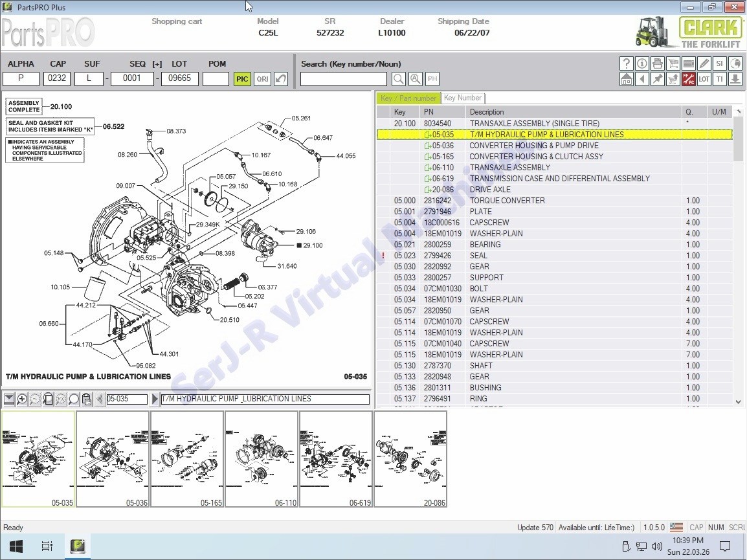The width and height of the screenshot is (747, 560).
Task: Click the LOT button in toolbar
Action: click(x=704, y=79)
